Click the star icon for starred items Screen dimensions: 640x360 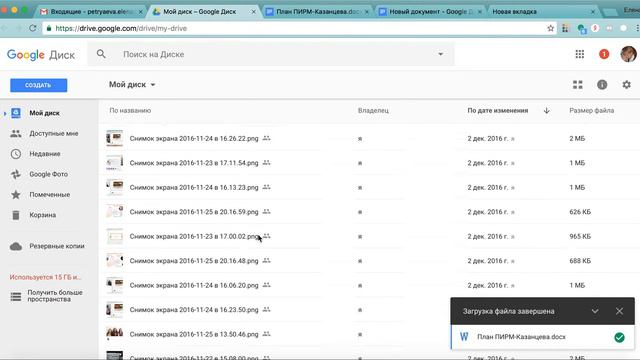click(16, 195)
